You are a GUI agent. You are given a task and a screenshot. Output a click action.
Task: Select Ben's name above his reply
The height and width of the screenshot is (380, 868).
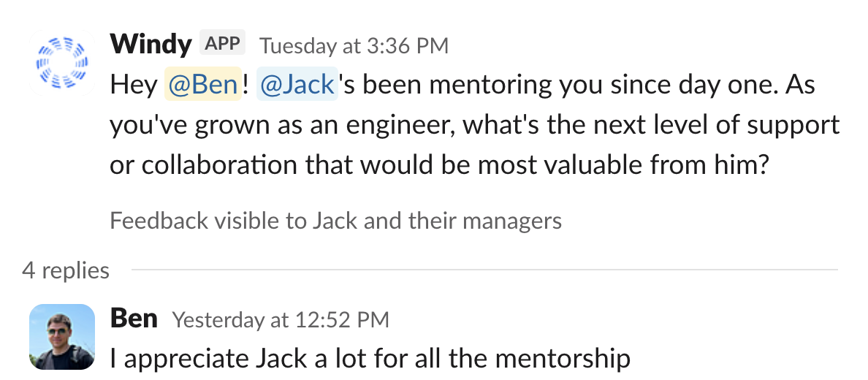tap(134, 319)
